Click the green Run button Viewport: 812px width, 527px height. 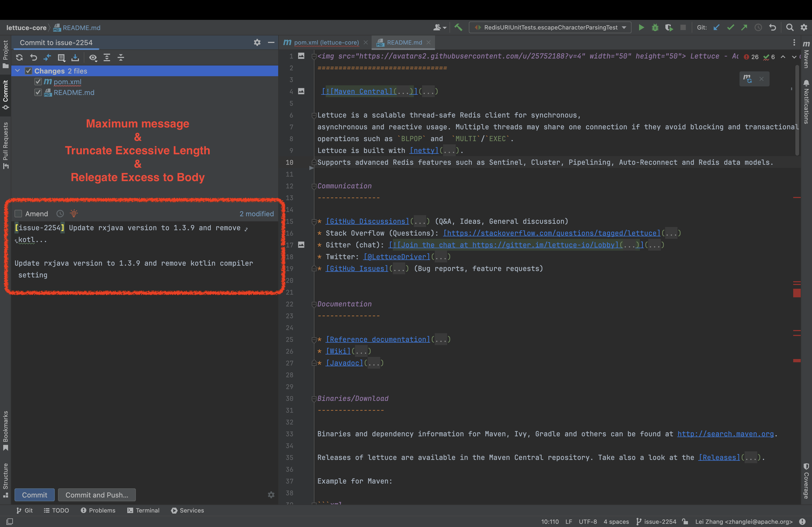click(641, 28)
